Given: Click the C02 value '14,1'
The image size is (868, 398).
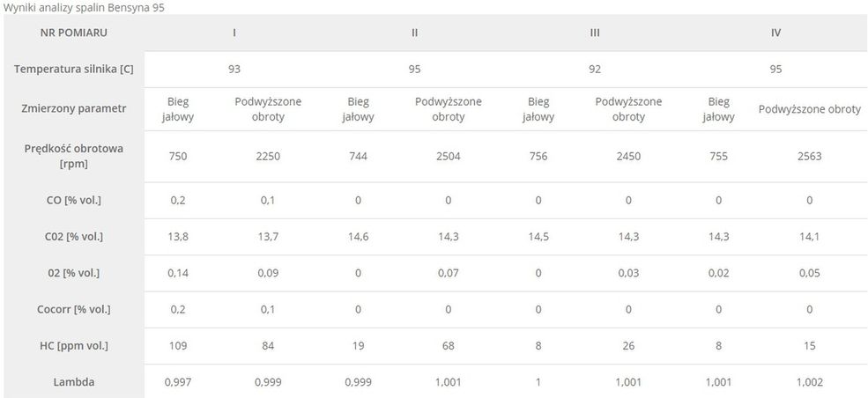Looking at the screenshot, I should (x=809, y=237).
